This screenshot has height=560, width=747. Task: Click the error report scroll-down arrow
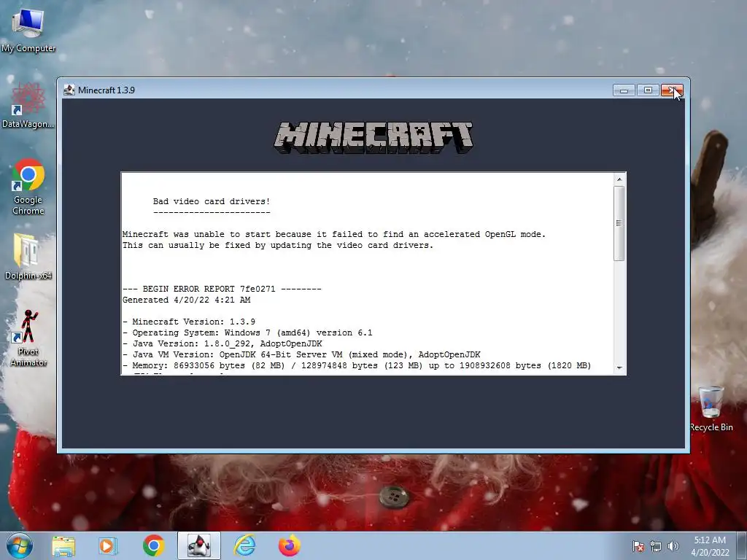pyautogui.click(x=619, y=367)
